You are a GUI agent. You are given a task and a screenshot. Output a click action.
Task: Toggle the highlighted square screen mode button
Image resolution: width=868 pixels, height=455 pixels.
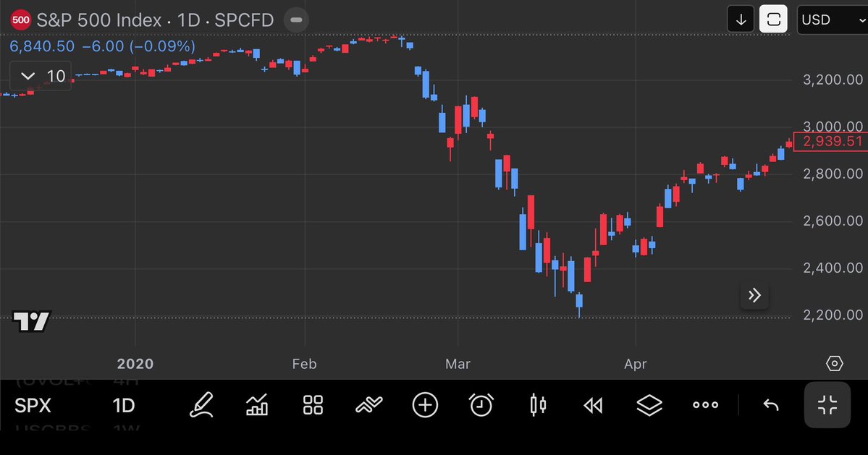[773, 20]
